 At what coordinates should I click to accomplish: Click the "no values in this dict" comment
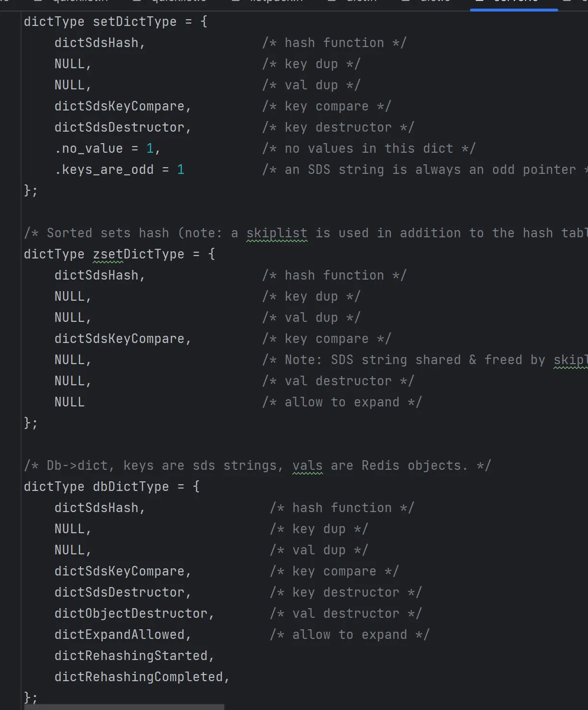pyautogui.click(x=369, y=148)
